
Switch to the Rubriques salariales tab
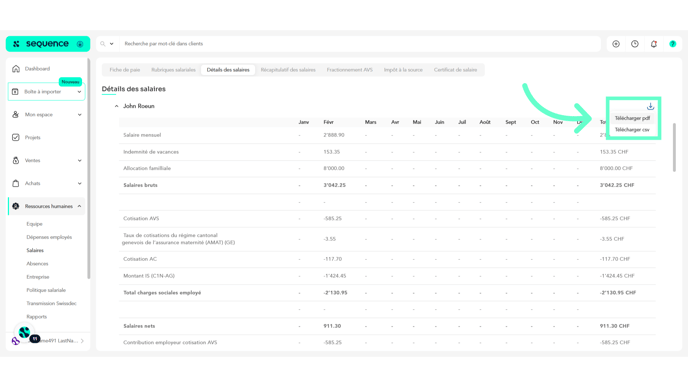pyautogui.click(x=173, y=70)
